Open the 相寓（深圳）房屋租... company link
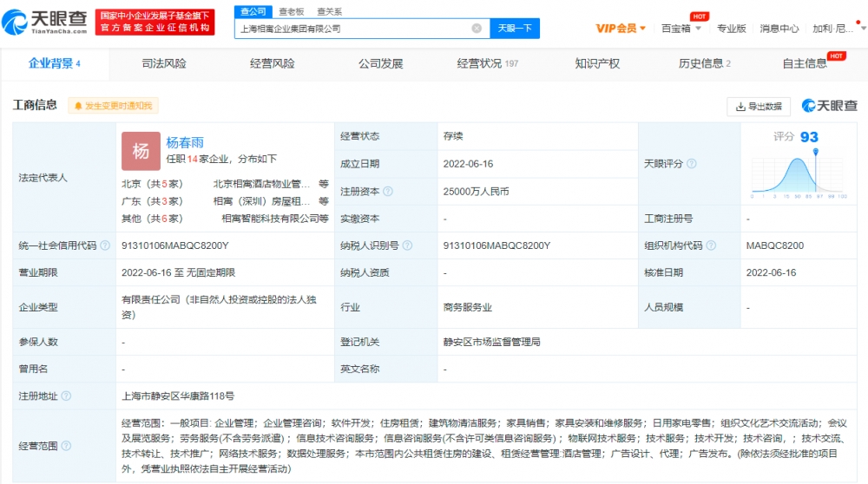 [x=261, y=201]
